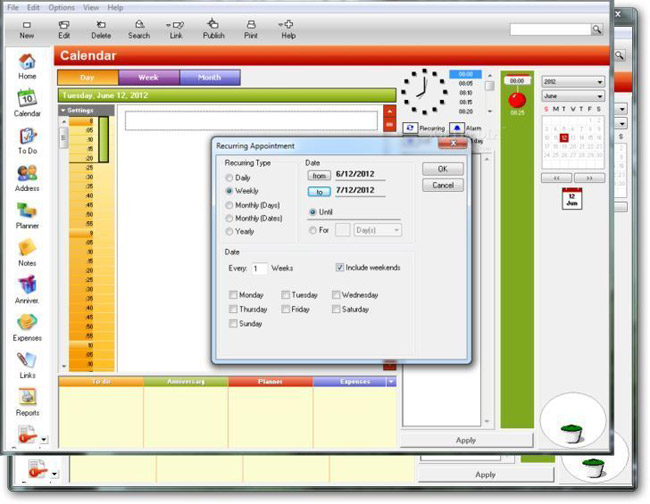Screen dimensions: 650x504
Task: Switch to the Week tab
Action: pyautogui.click(x=148, y=77)
